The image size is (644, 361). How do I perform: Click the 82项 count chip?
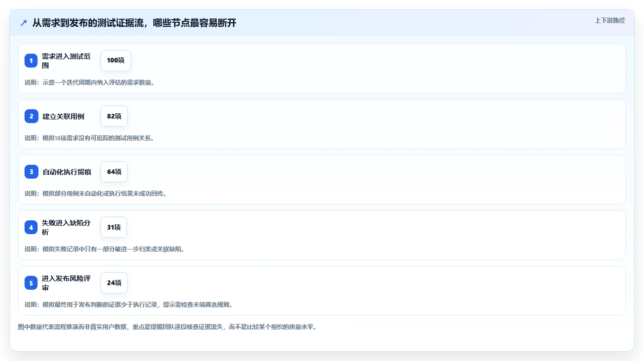(x=114, y=116)
